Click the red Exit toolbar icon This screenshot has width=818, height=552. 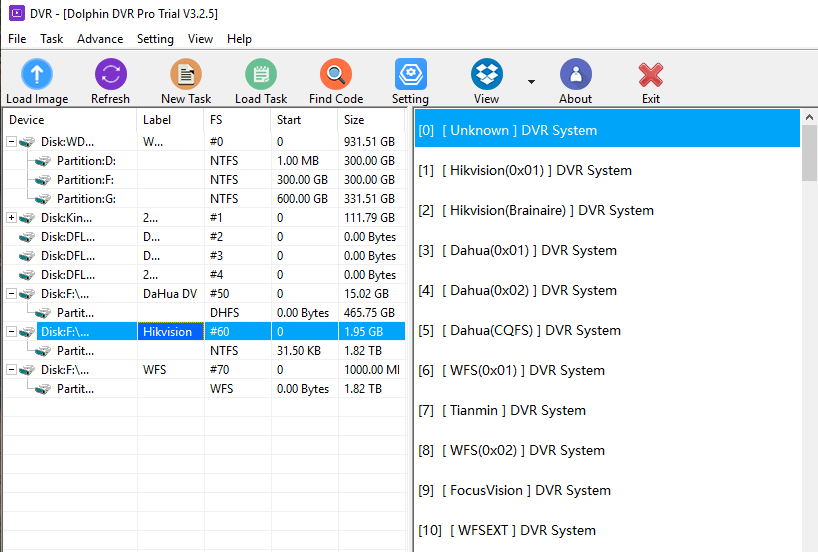click(x=651, y=75)
